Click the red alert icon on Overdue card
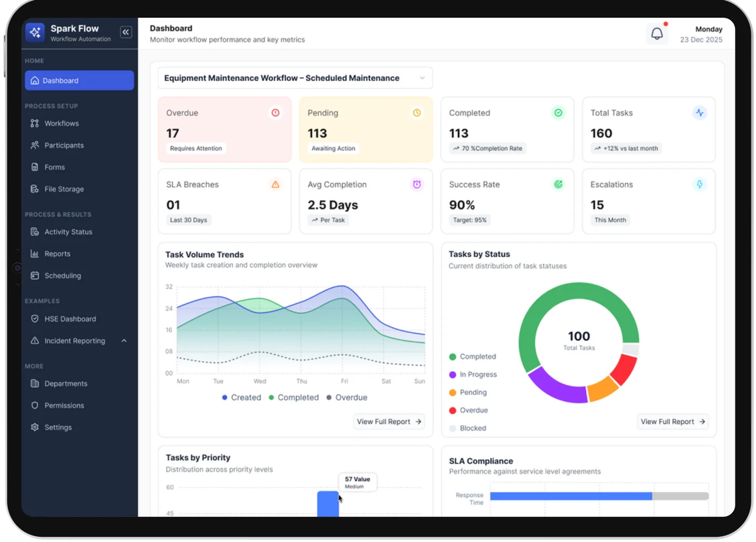This screenshot has height=542, width=756. point(275,113)
